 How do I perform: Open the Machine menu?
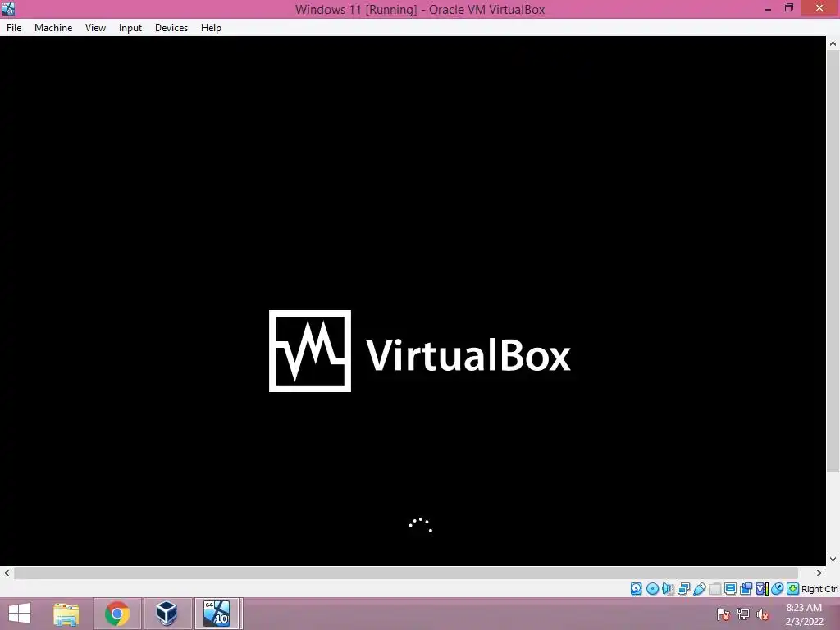[x=53, y=28]
